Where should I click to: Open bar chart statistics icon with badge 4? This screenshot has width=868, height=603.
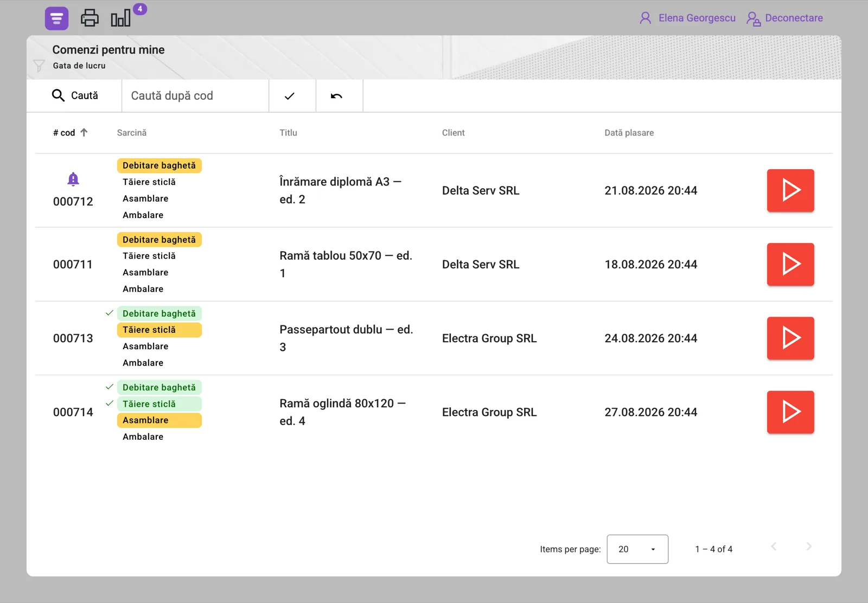click(x=121, y=18)
